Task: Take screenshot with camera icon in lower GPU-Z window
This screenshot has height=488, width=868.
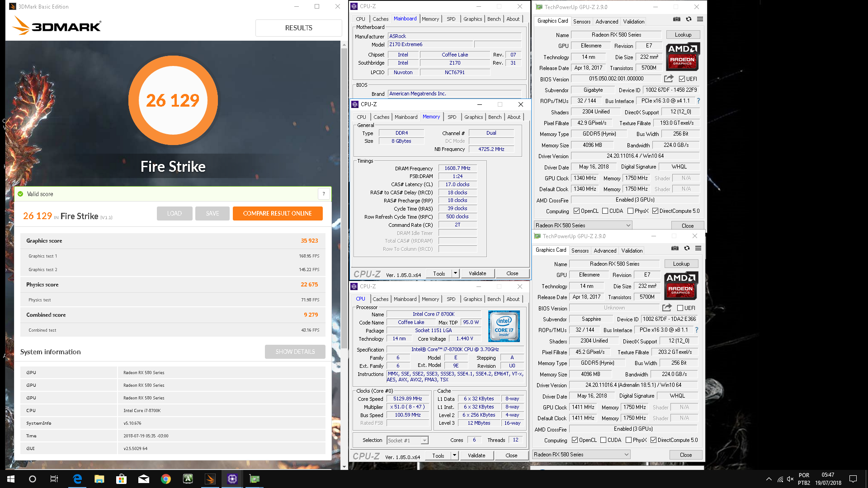Action: (x=675, y=248)
